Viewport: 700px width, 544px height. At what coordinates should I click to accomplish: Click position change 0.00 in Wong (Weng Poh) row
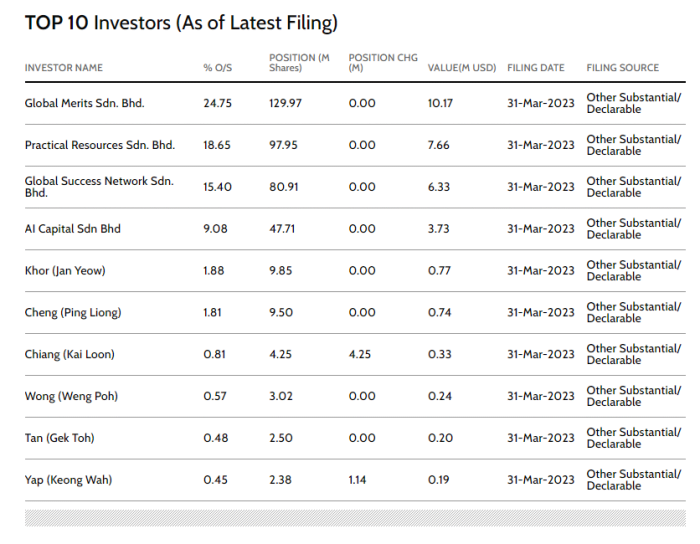click(x=362, y=396)
